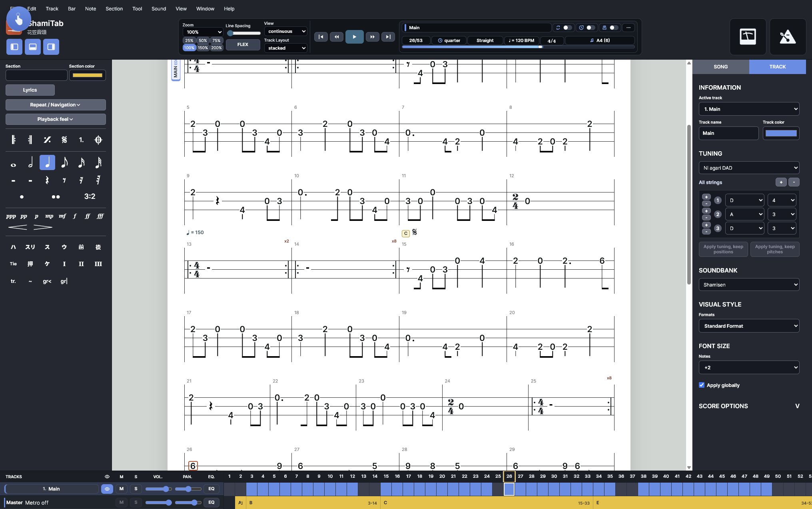Add a Tie to the note
The height and width of the screenshot is (509, 812).
pos(13,264)
